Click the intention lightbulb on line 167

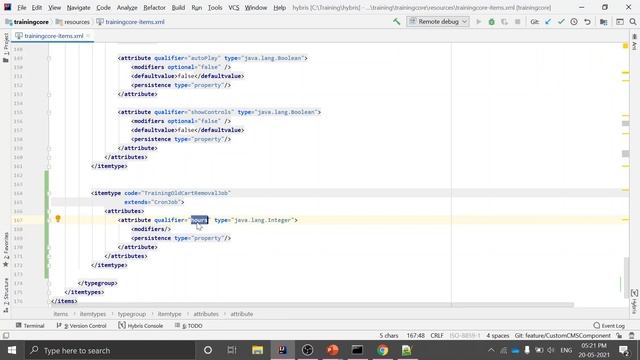coord(58,219)
